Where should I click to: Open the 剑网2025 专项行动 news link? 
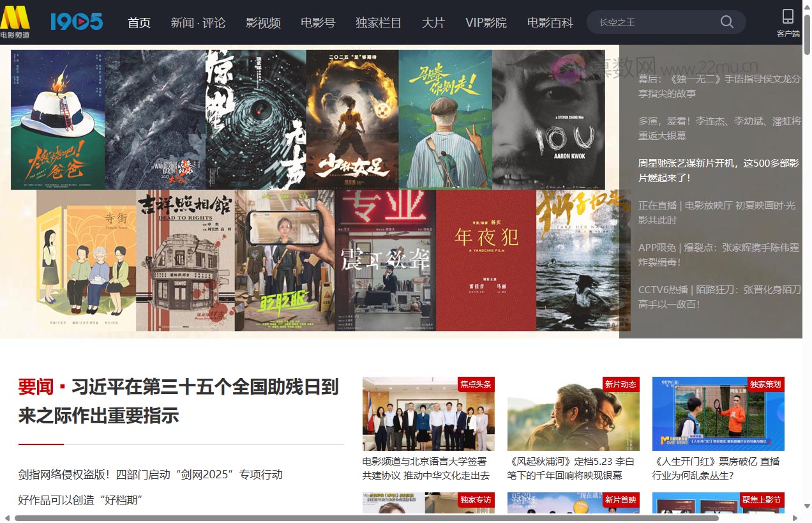[x=151, y=474]
